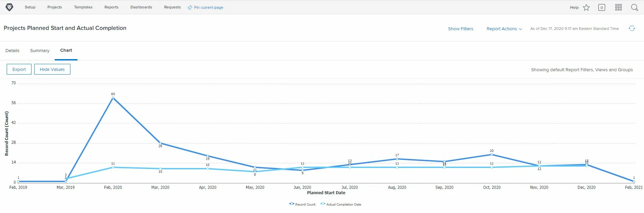The width and height of the screenshot is (644, 213).
Task: Click the Sep, 2020 axis label
Action: point(444,187)
